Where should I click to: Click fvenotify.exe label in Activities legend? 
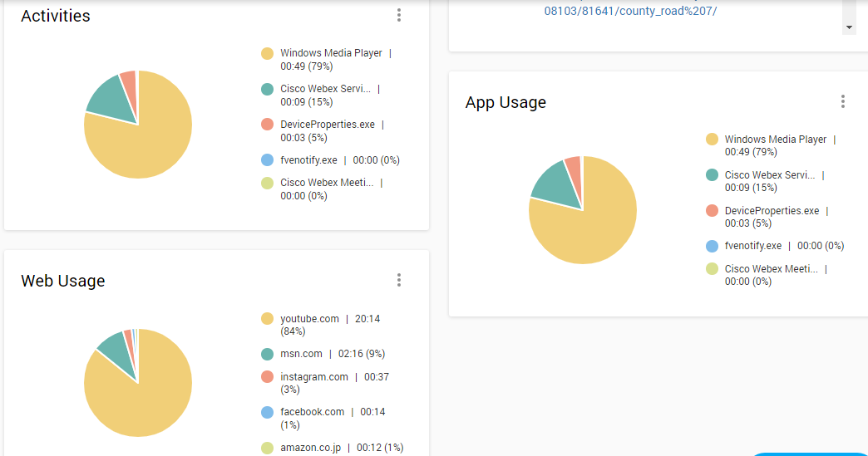pos(309,160)
